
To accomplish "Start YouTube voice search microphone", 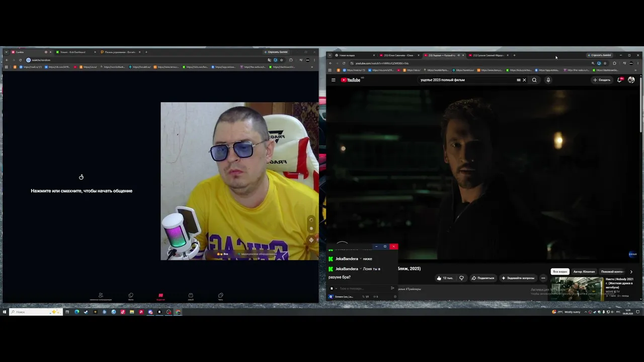I will pyautogui.click(x=548, y=80).
